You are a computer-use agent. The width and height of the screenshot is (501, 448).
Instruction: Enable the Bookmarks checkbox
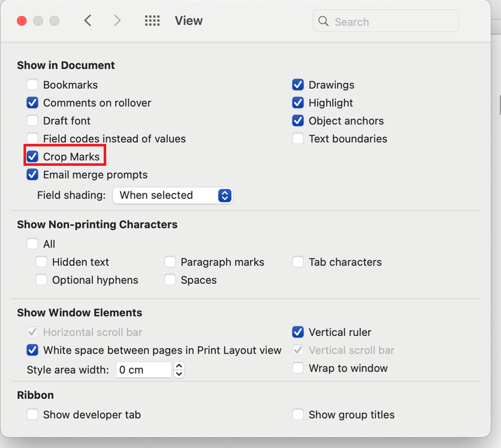pos(32,85)
